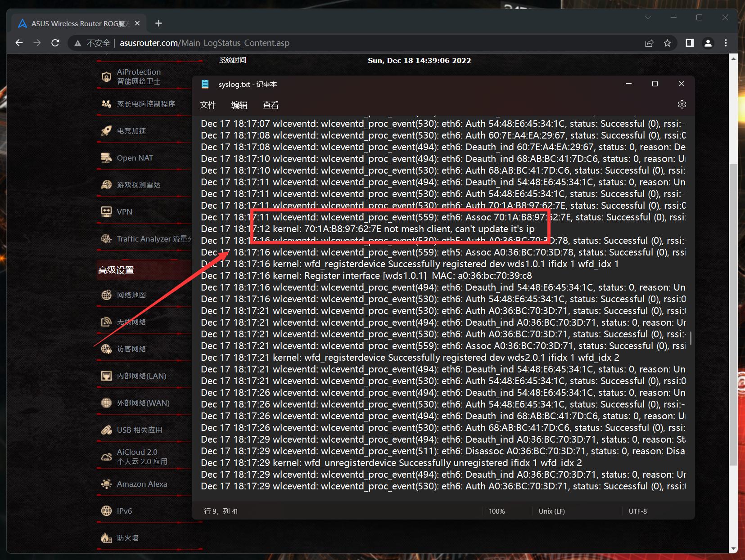Click the Unix (LF) line ending indicator
745x560 pixels.
tap(552, 511)
